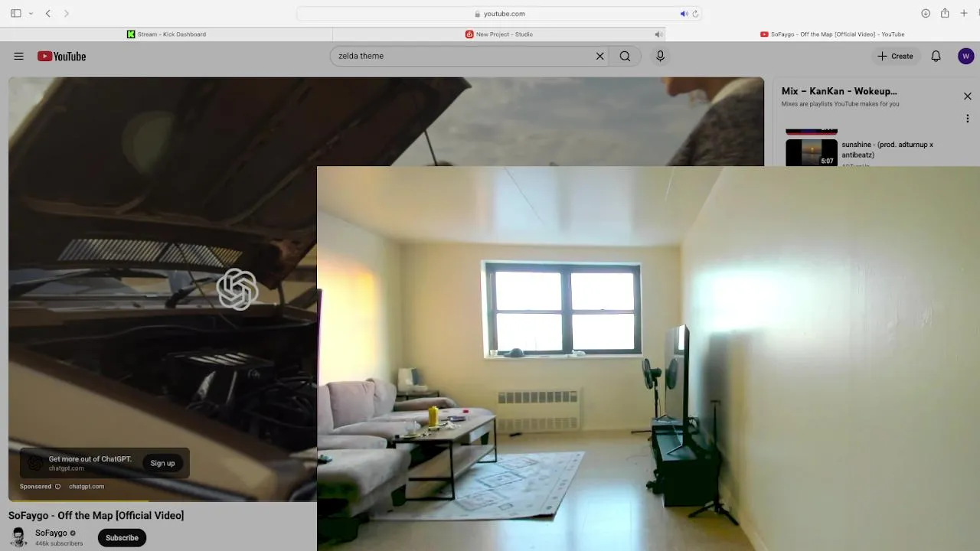980x551 pixels.
Task: Go forward one page in Safari
Action: [67, 14]
